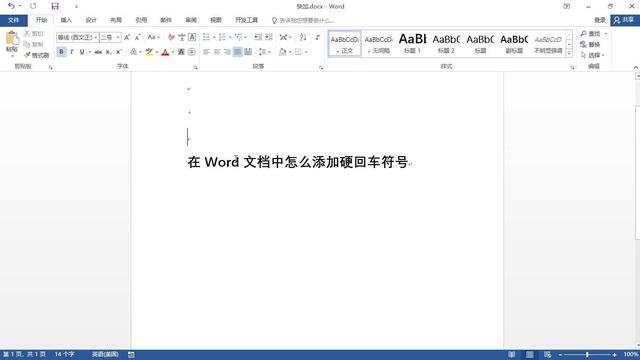The height and width of the screenshot is (360, 640).
Task: Click the zoom slider handle
Action: click(587, 355)
